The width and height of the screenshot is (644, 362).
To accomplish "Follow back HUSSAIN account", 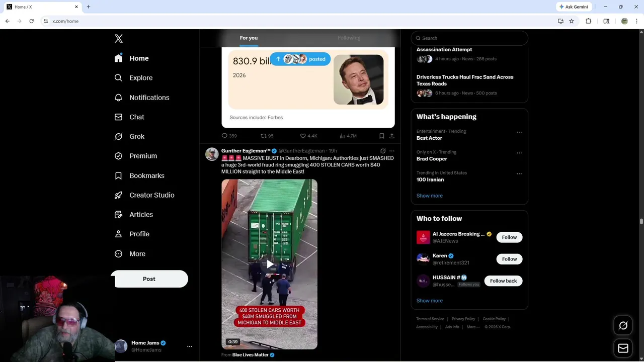I will tap(503, 281).
